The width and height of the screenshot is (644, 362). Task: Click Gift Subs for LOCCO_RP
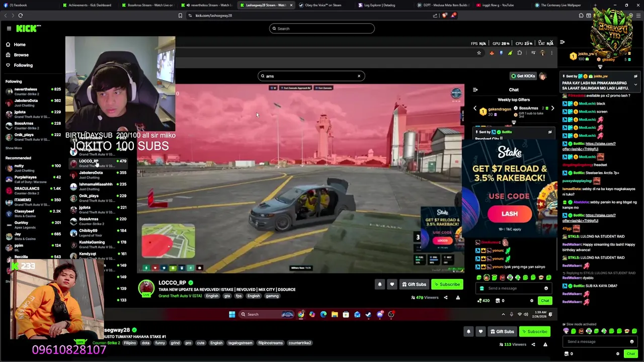(414, 285)
